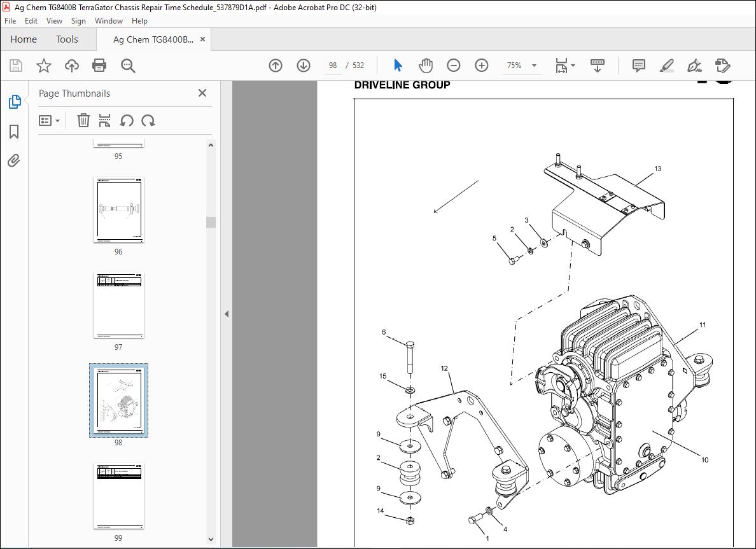Image resolution: width=756 pixels, height=549 pixels.
Task: Switch to the Home tab
Action: (x=23, y=39)
